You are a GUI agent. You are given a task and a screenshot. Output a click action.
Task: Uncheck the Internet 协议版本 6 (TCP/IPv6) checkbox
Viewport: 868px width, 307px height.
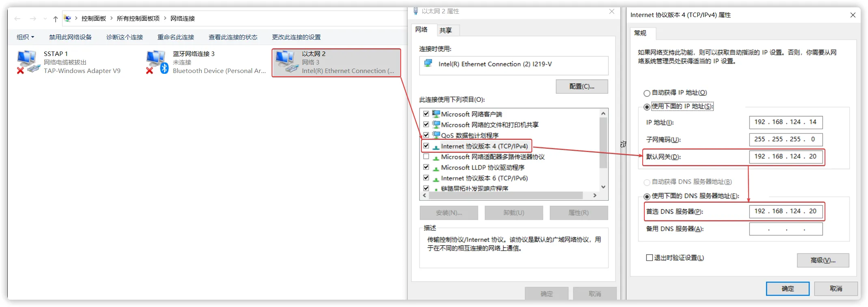426,178
